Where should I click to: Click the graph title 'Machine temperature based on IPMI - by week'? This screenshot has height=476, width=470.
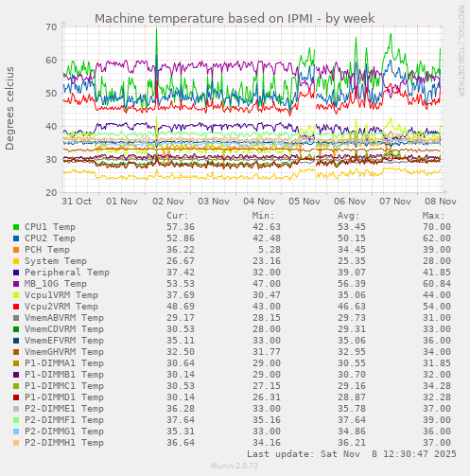click(235, 18)
